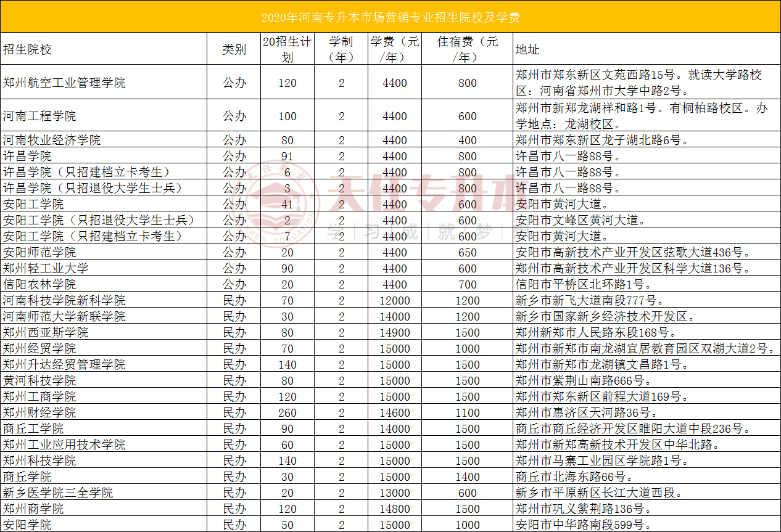Select the 招生院校 column header

pos(28,49)
